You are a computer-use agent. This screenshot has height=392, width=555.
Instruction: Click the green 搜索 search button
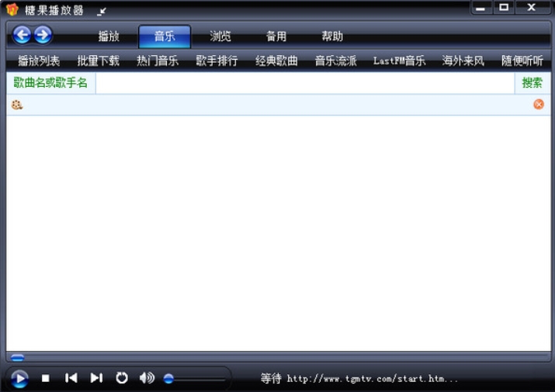click(x=532, y=83)
